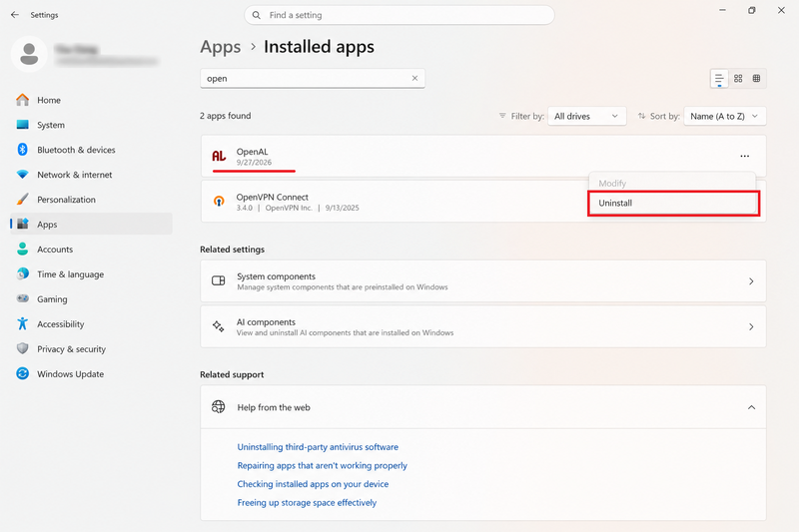Select the OpenVPN Connect app name

coord(272,197)
